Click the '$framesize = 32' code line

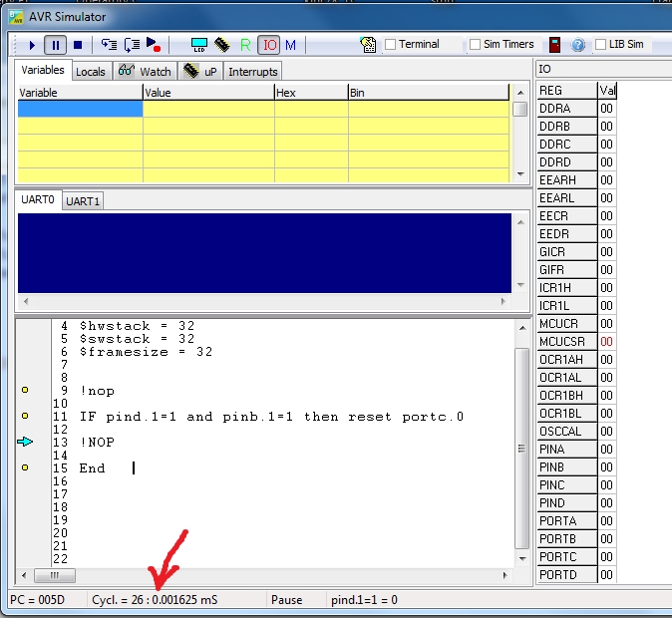point(147,352)
